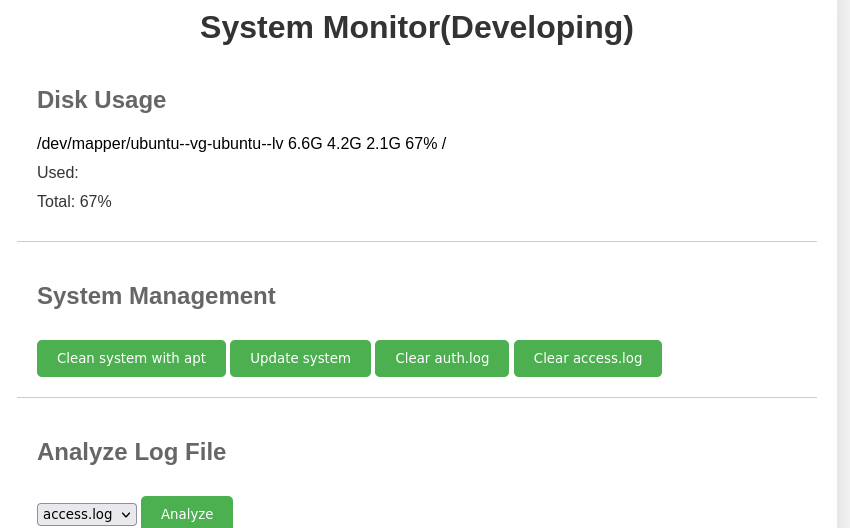Viewport: 850px width, 528px height.
Task: Click the Total: 67% text
Action: click(74, 202)
